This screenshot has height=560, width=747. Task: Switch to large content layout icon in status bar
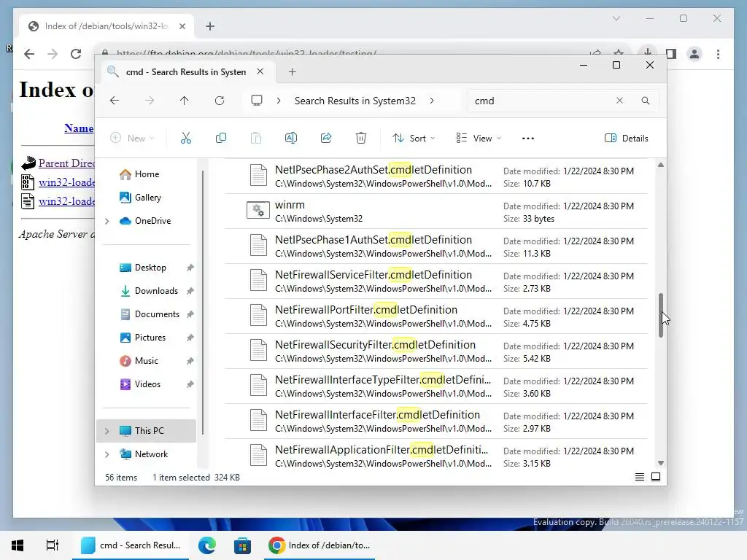pyautogui.click(x=656, y=477)
